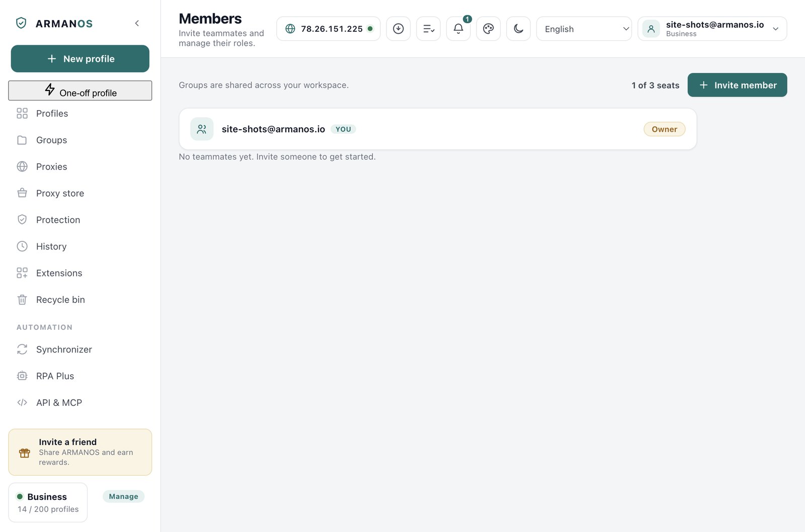805x532 pixels.
Task: Click the History clock icon
Action: coord(22,247)
